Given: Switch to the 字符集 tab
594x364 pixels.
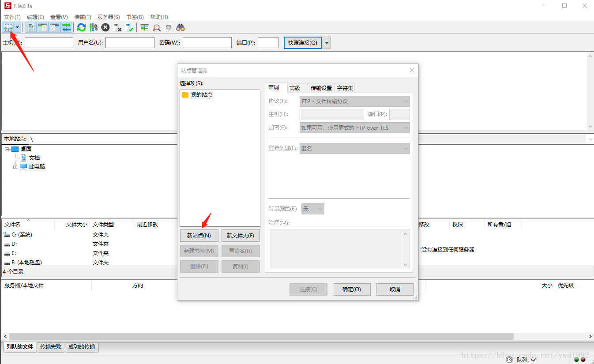Looking at the screenshot, I should 345,88.
